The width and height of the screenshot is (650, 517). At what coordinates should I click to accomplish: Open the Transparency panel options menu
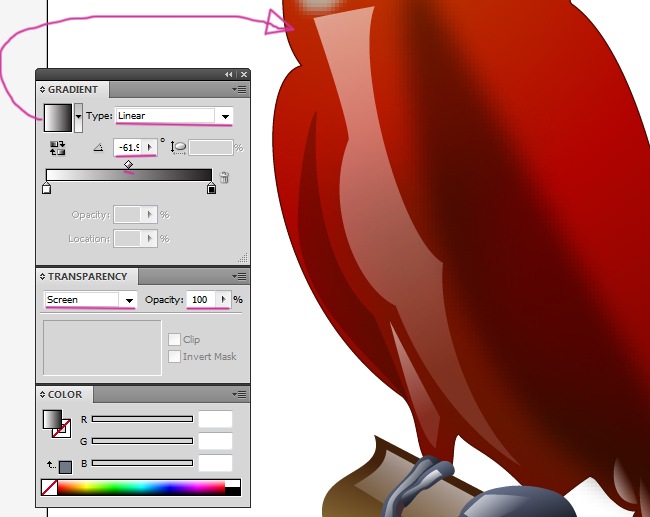point(241,277)
